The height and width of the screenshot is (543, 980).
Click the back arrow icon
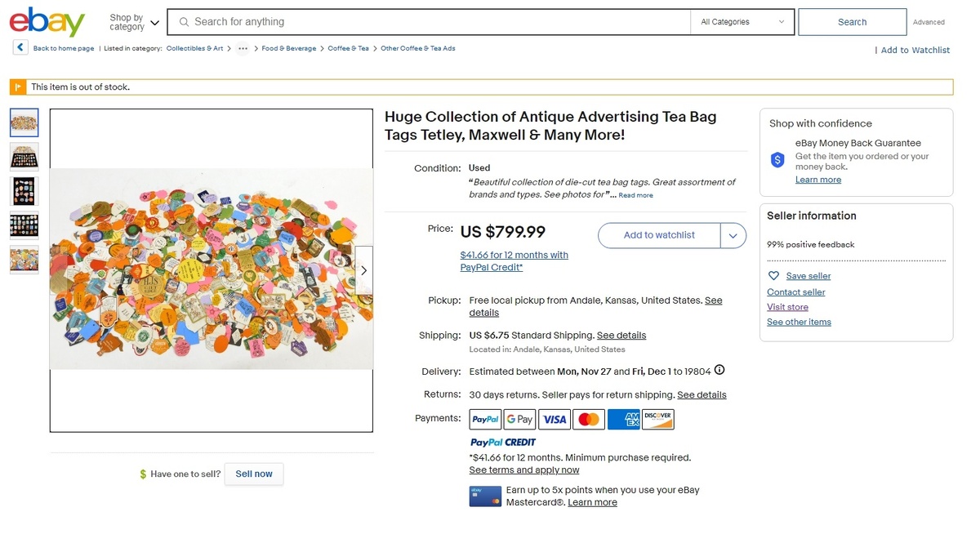tap(20, 48)
